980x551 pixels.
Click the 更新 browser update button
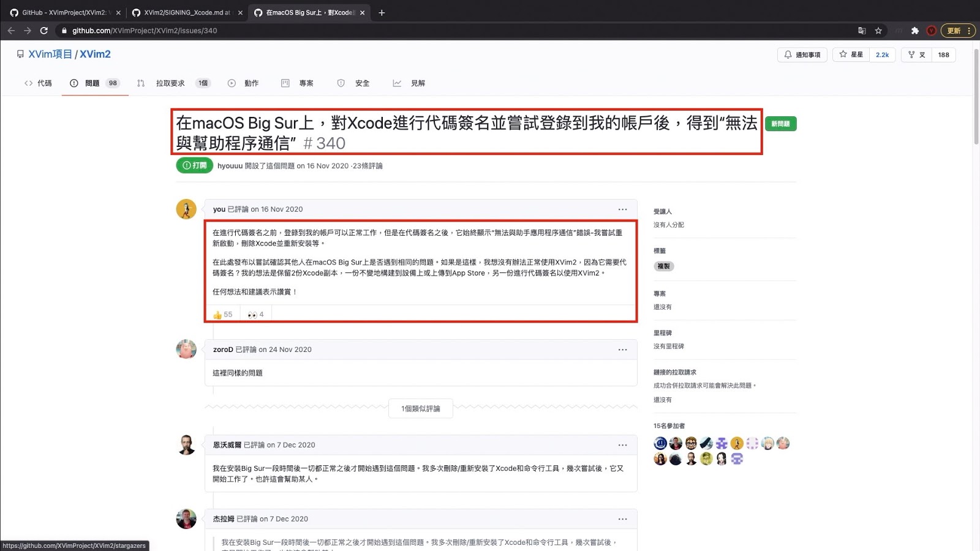[954, 31]
